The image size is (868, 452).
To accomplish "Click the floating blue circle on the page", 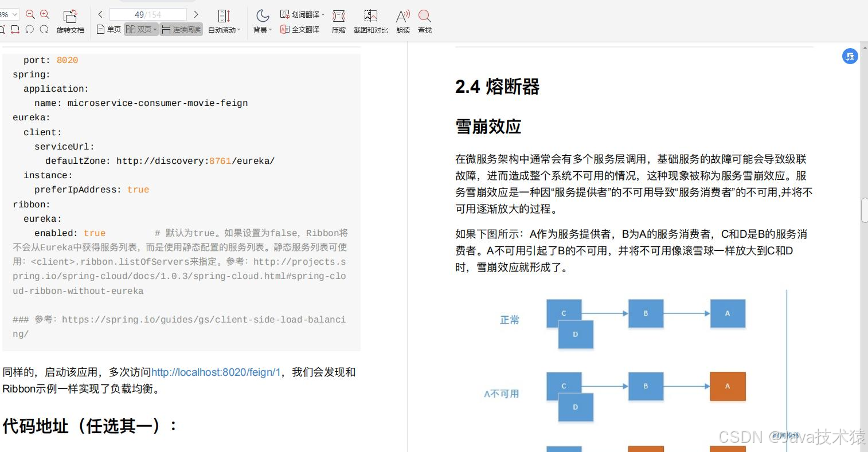I will pyautogui.click(x=849, y=56).
